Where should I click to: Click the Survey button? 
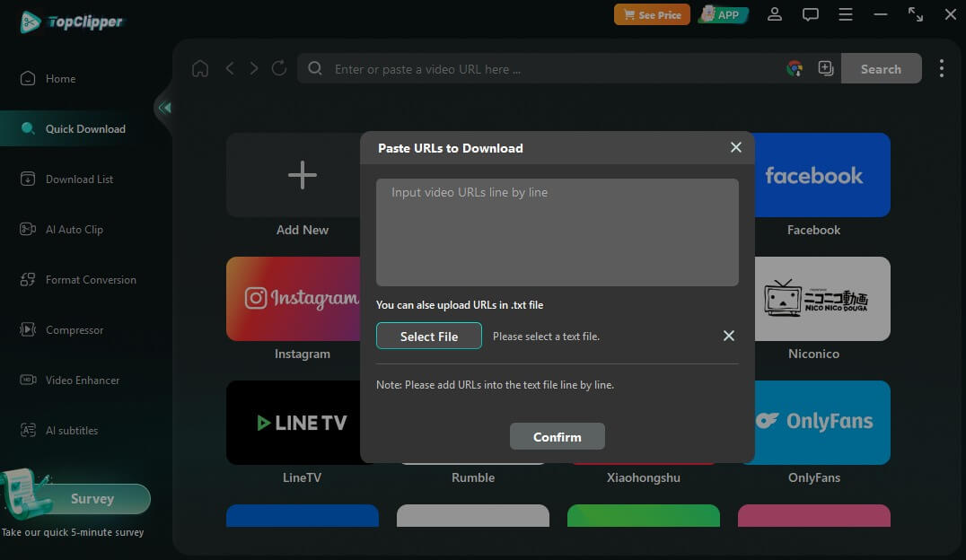pyautogui.click(x=92, y=498)
